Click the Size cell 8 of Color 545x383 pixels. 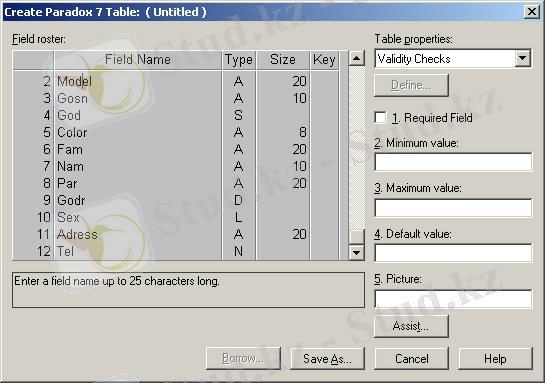[x=283, y=132]
